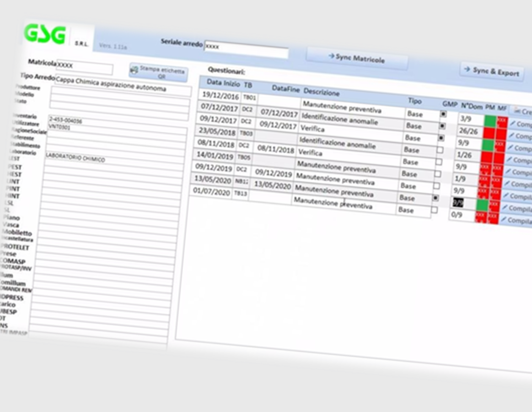The width and height of the screenshot is (532, 412).
Task: Focus the Matricola text field
Action: click(x=85, y=68)
